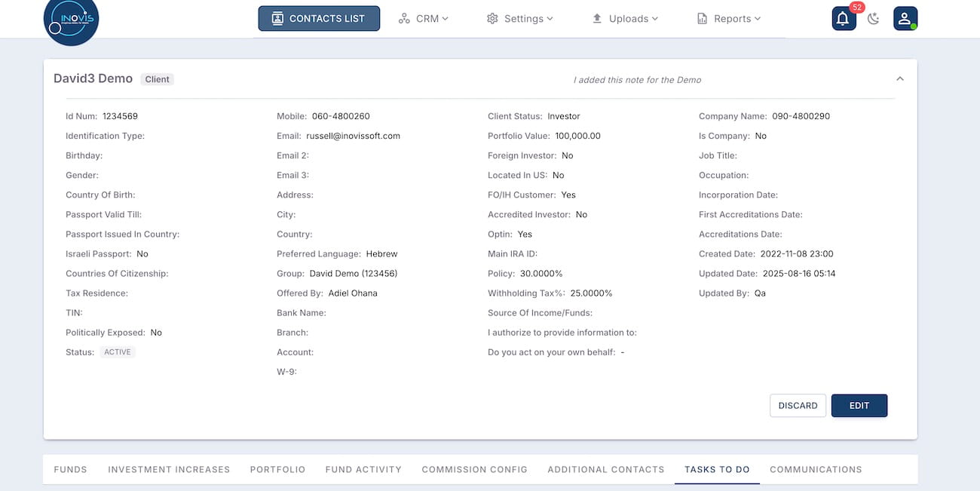Expand the Reports dropdown chevron
980x491 pixels.
point(758,19)
